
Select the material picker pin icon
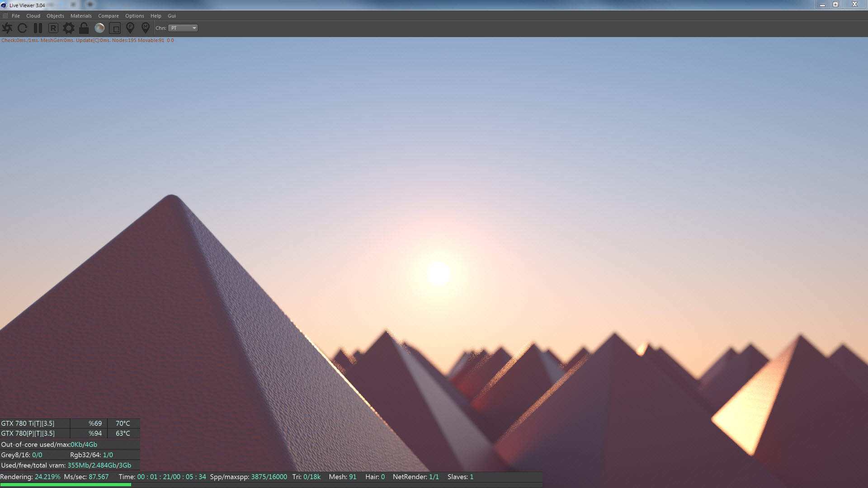click(145, 28)
